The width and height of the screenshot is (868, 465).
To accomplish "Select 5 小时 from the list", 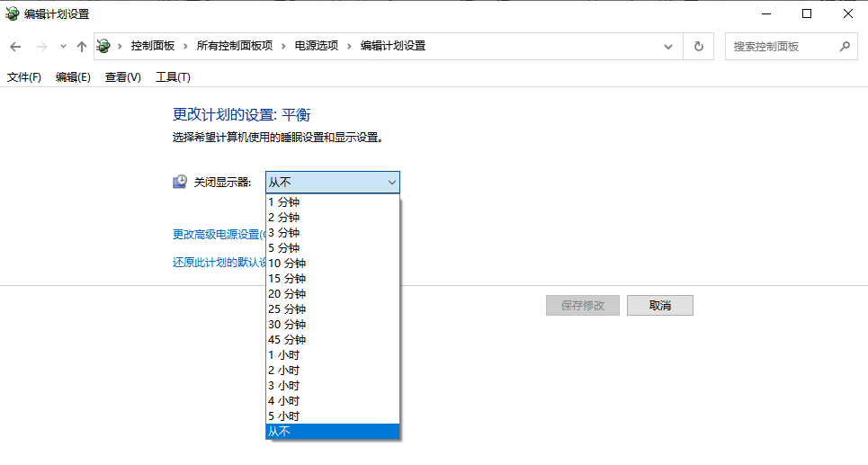I will 332,416.
